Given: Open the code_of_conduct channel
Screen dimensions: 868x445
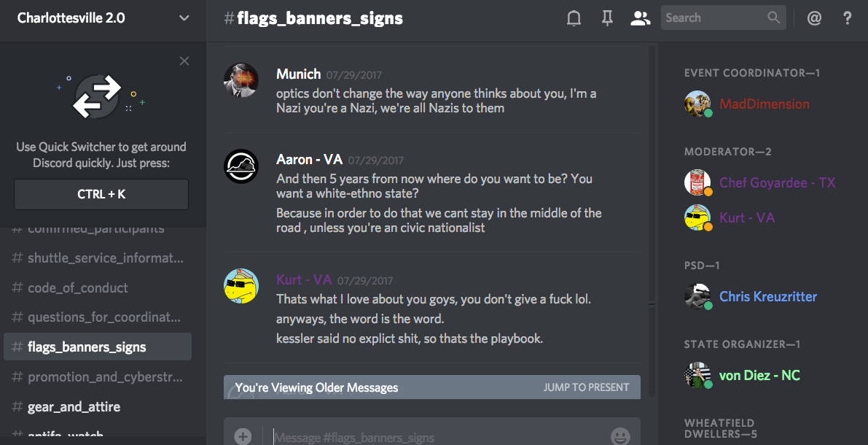Looking at the screenshot, I should pos(77,287).
